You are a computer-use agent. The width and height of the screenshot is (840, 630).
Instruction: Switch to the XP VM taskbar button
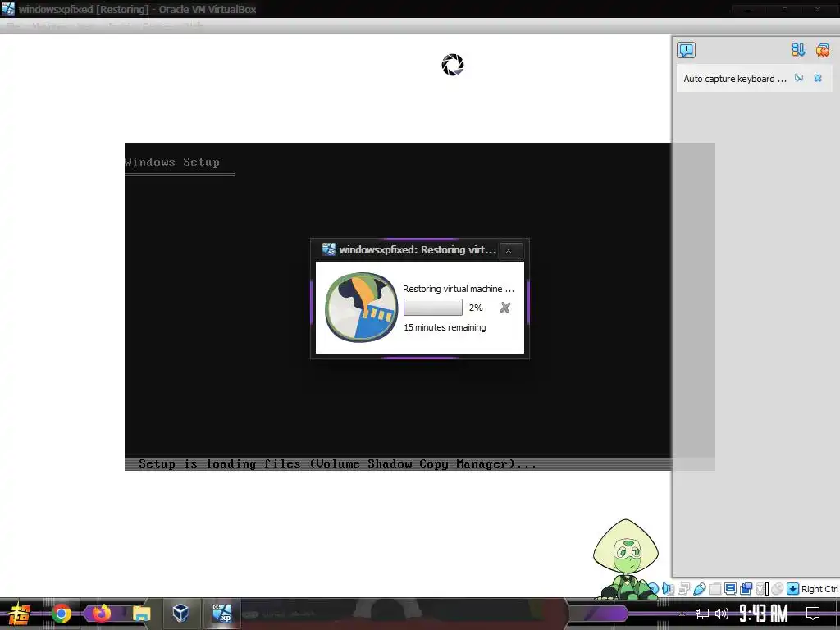point(221,614)
